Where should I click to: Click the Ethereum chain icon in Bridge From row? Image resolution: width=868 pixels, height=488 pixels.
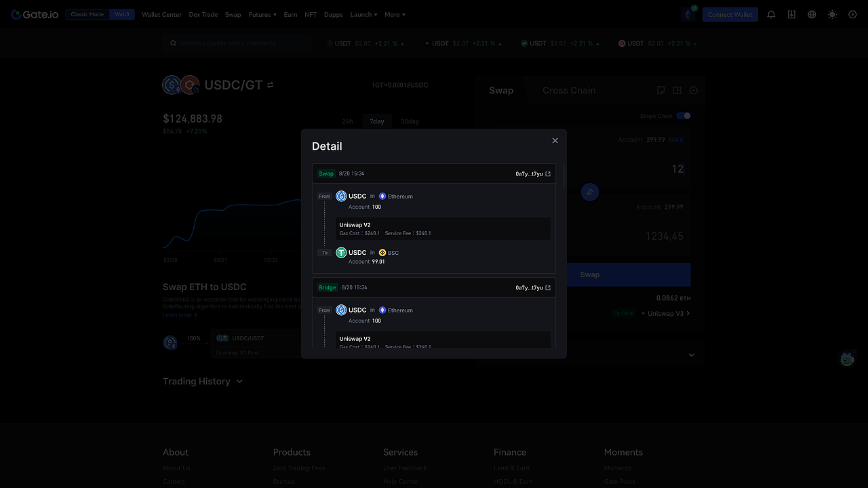pos(382,310)
